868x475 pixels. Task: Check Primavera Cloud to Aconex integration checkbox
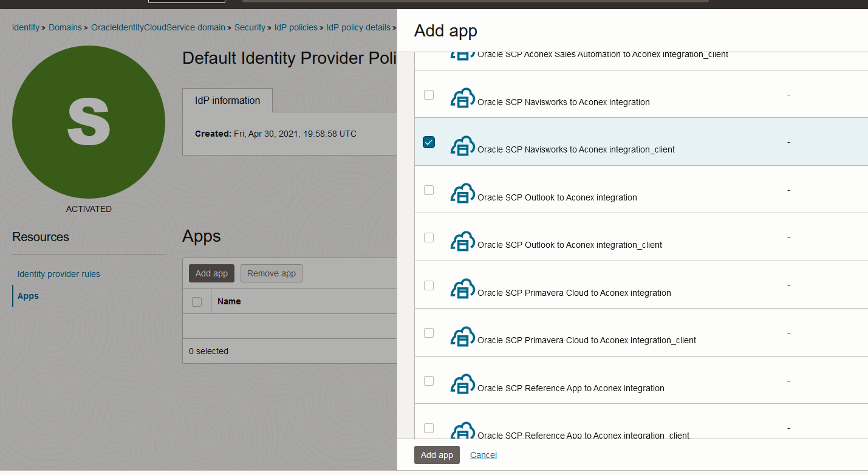point(429,285)
